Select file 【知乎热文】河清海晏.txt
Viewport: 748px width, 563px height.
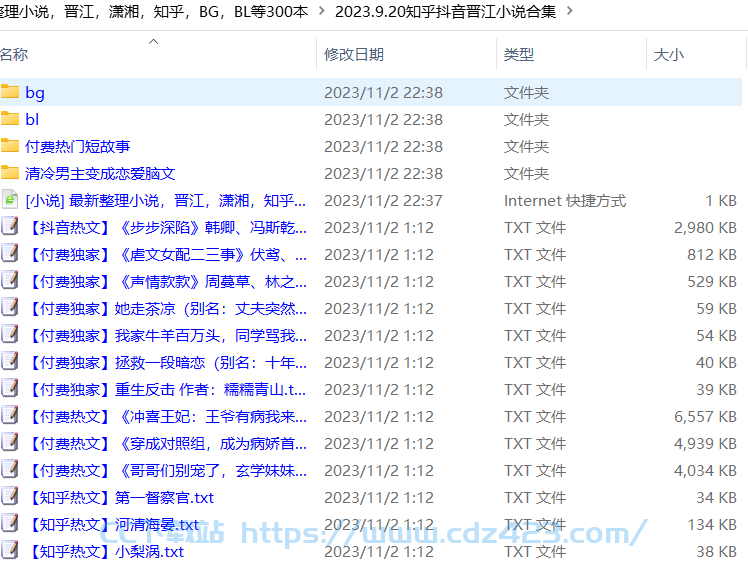[x=112, y=525]
